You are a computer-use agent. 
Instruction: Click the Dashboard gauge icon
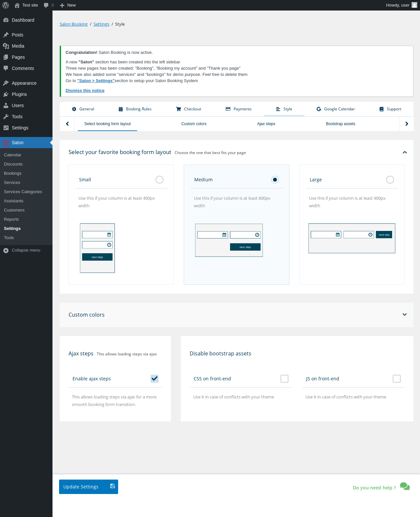tap(6, 20)
